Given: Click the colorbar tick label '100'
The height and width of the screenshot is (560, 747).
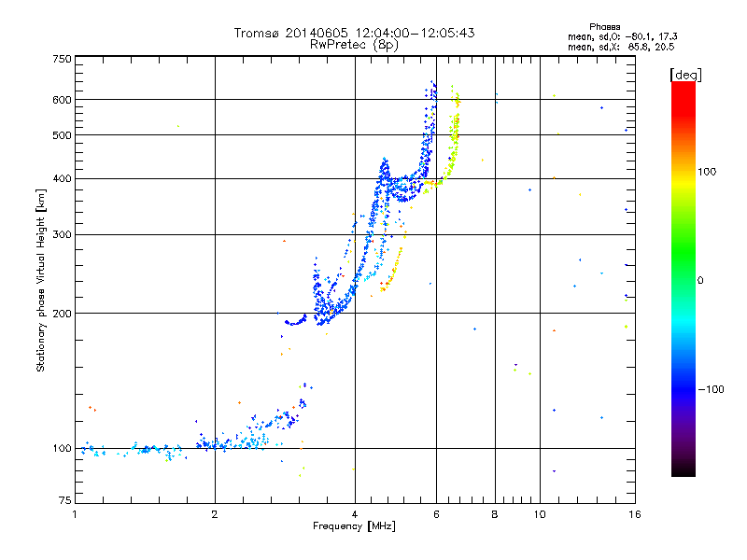Looking at the screenshot, I should point(707,172).
